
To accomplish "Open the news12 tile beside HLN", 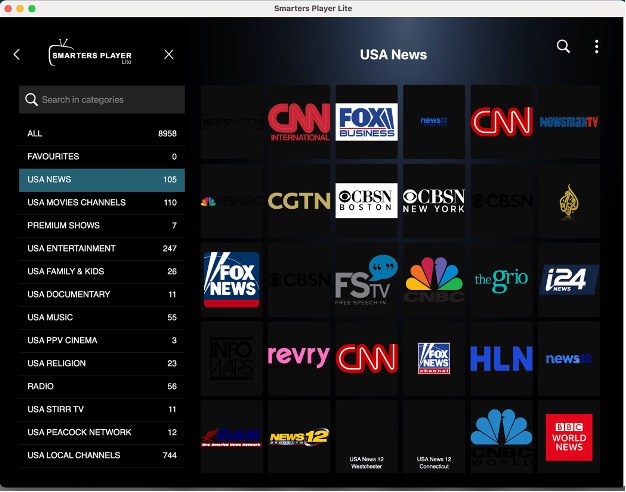I will (x=569, y=358).
